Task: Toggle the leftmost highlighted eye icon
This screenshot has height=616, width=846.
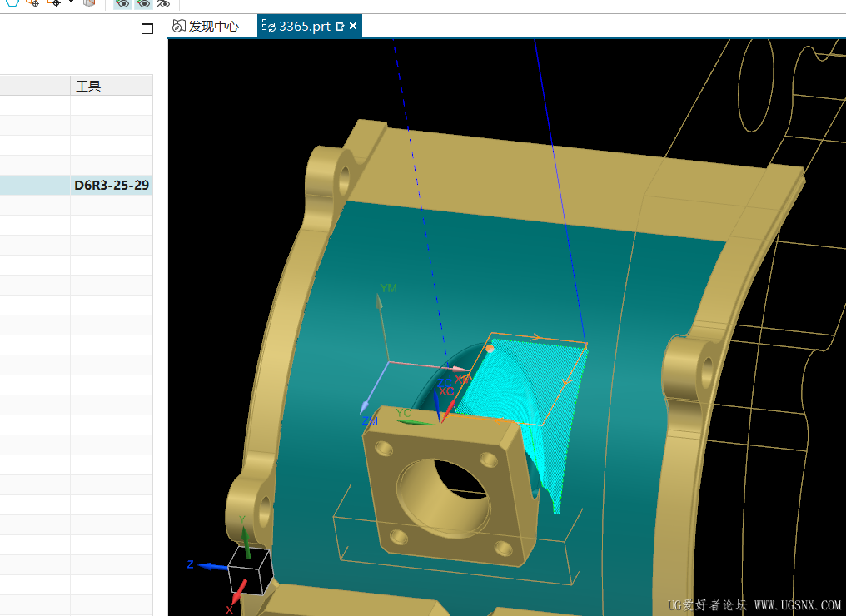Action: [x=122, y=4]
